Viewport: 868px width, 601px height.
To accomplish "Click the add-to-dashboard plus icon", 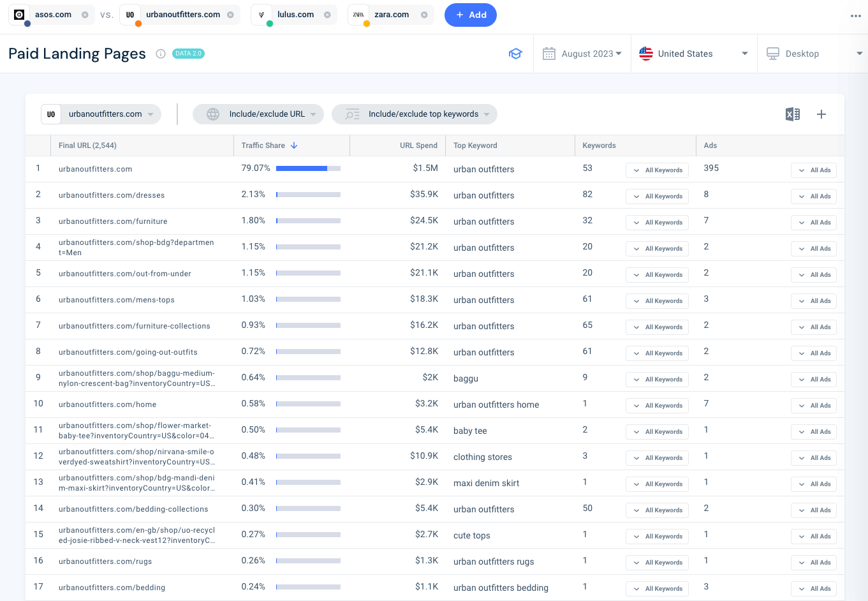I will [x=821, y=114].
